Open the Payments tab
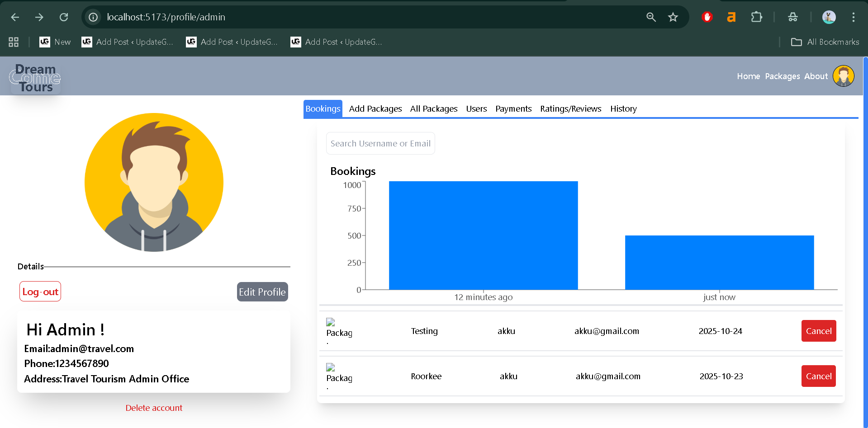The height and width of the screenshot is (428, 868). [513, 109]
